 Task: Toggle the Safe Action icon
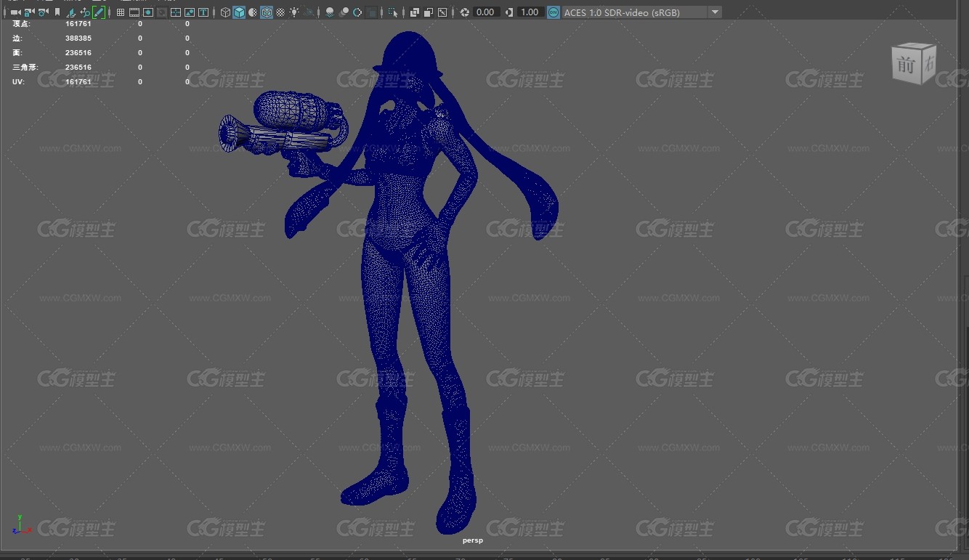click(190, 12)
